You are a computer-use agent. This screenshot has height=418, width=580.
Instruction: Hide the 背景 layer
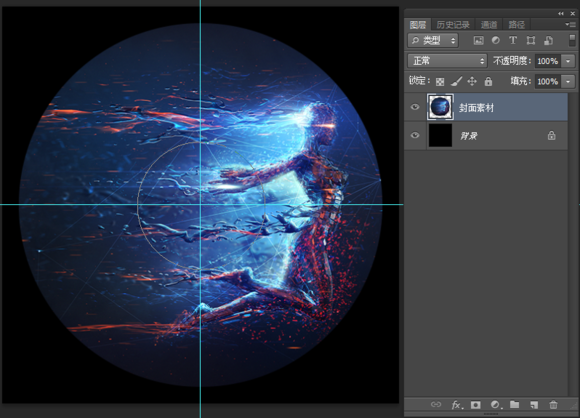pyautogui.click(x=415, y=135)
